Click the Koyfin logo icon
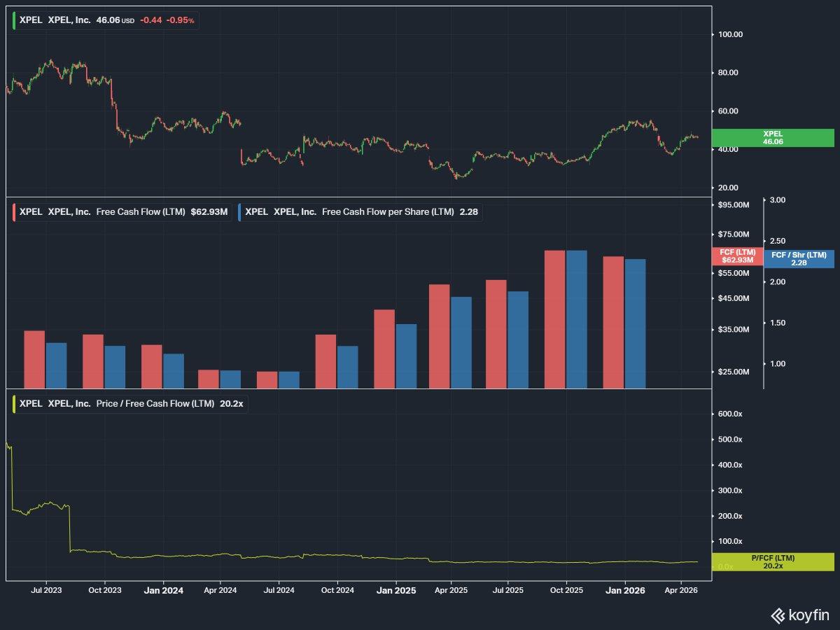Viewport: 840px width, 630px height. [x=778, y=615]
